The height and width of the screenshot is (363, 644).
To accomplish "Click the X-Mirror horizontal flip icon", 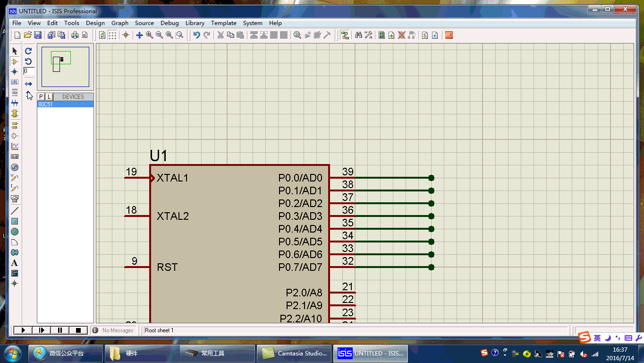I will pos(28,84).
